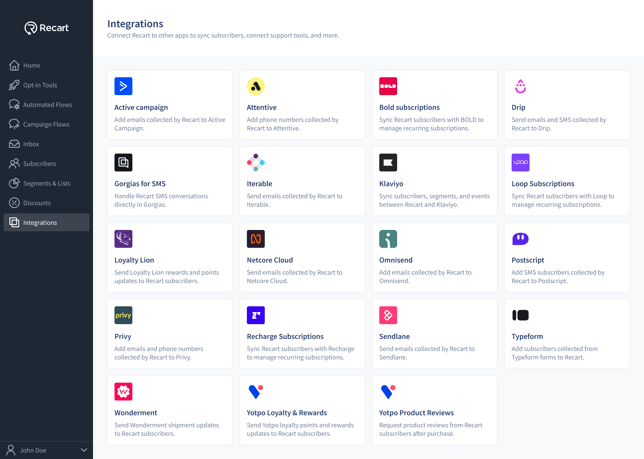
Task: Click the Drip pink logo
Action: pyautogui.click(x=520, y=86)
